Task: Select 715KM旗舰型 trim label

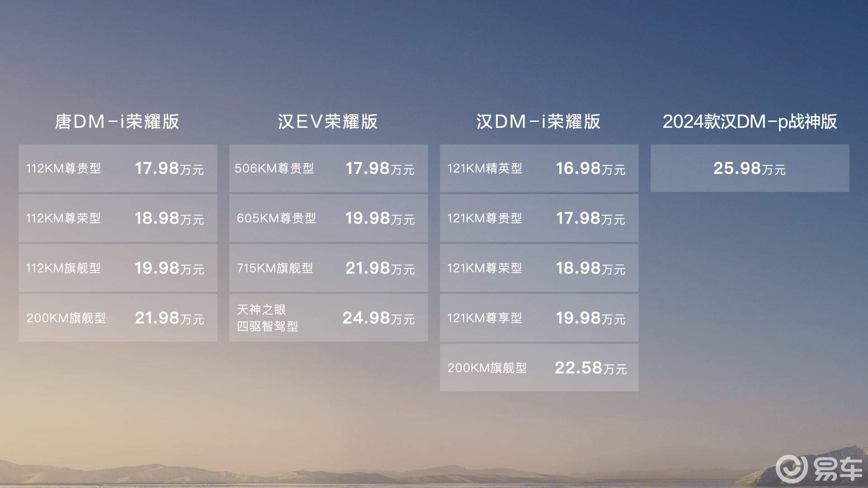Action: click(275, 268)
